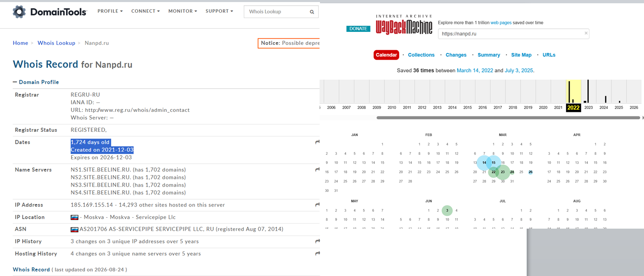Select year 2023 on the timeline
The width and height of the screenshot is (644, 276).
tap(588, 107)
